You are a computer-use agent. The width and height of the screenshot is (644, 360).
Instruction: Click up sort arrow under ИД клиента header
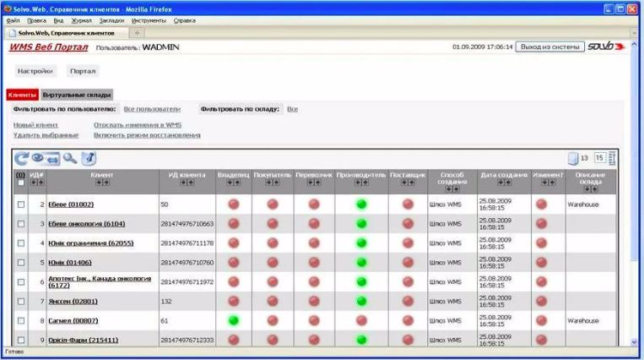click(191, 183)
